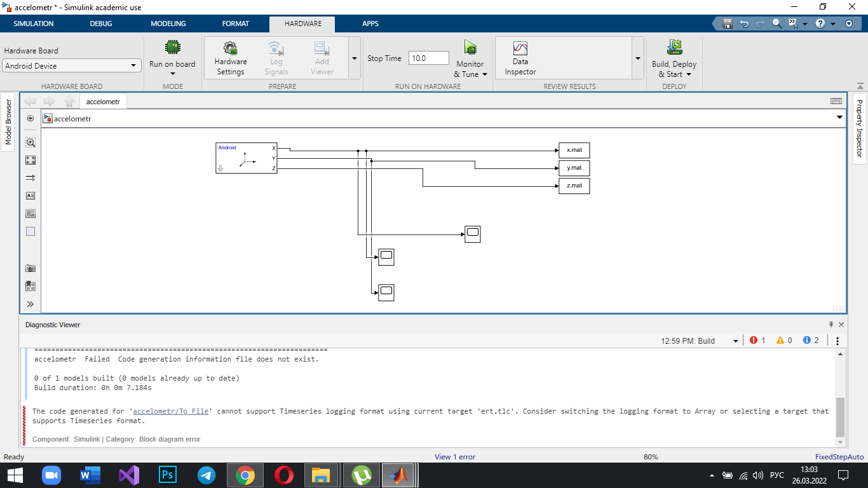Click the accelometr/To File link

pyautogui.click(x=170, y=411)
